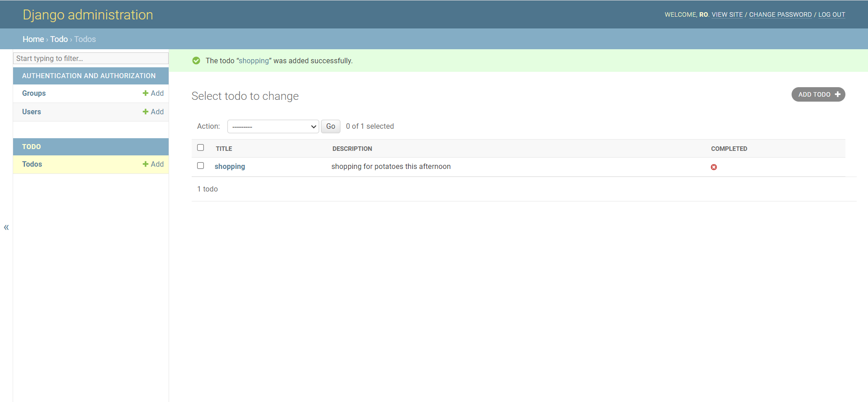Click the red not-completed icon for shopping
Screen dimensions: 868x402
tap(714, 167)
